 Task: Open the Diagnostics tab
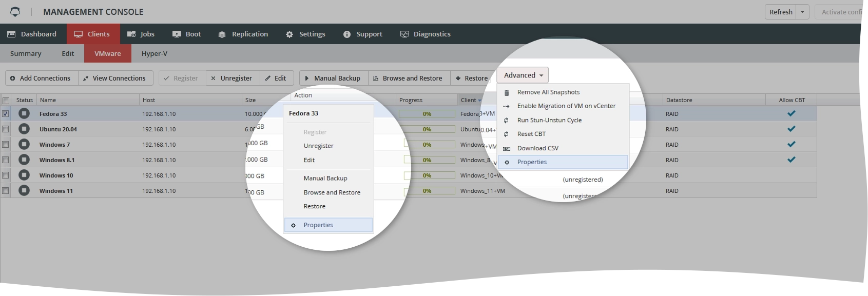point(426,34)
